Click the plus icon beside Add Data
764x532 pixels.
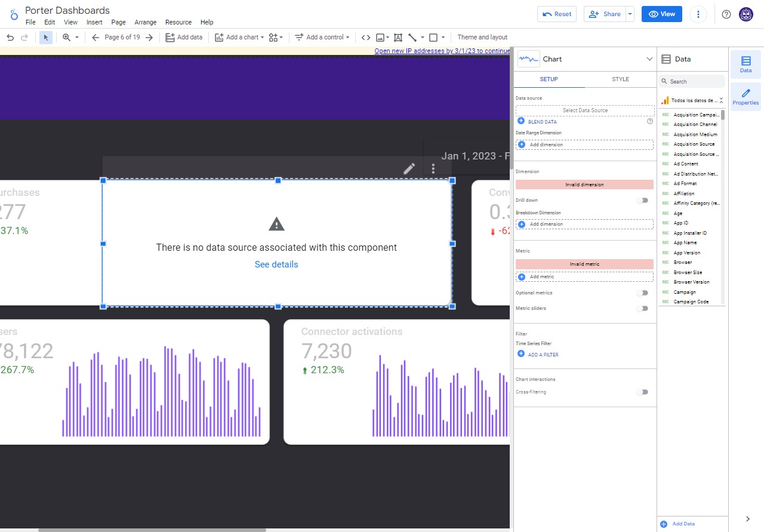coord(664,524)
